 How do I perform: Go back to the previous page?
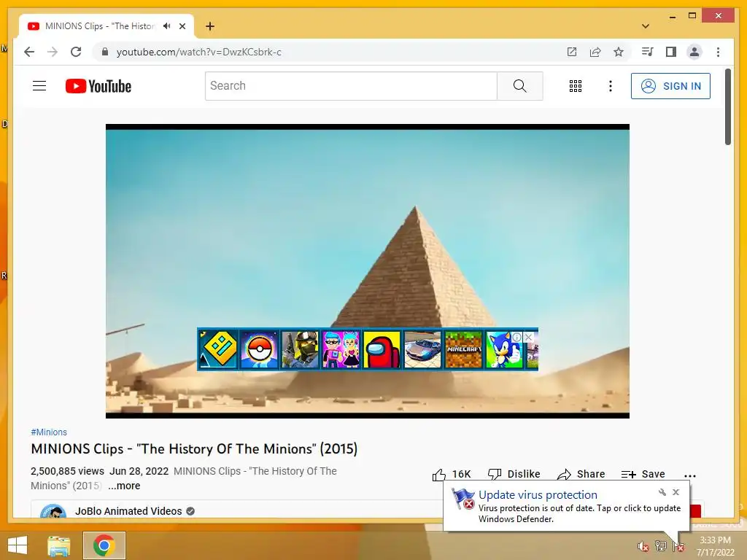tap(29, 52)
